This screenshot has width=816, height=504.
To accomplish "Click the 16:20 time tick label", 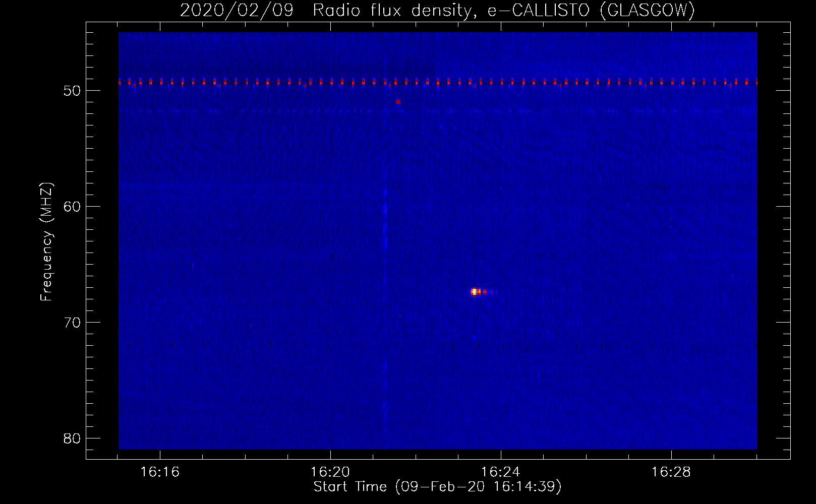I will point(330,472).
